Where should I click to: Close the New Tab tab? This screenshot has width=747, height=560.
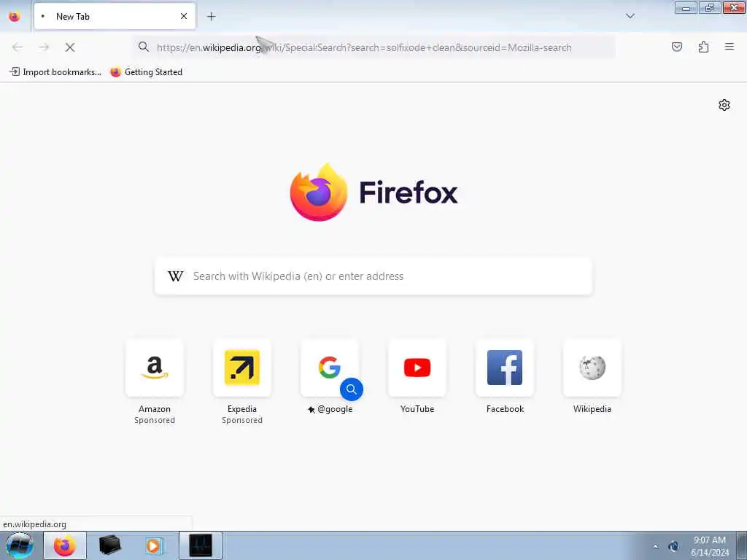183,16
